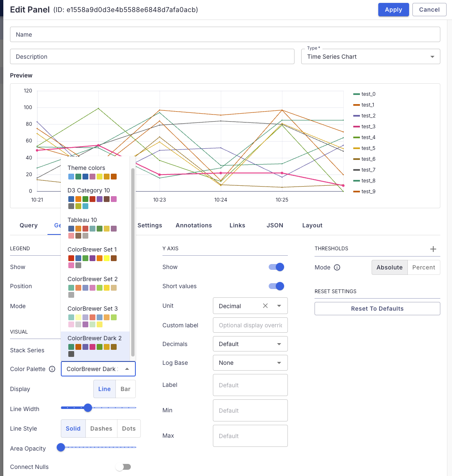The height and width of the screenshot is (476, 452).
Task: Switch to the Query tab
Action: tap(29, 225)
